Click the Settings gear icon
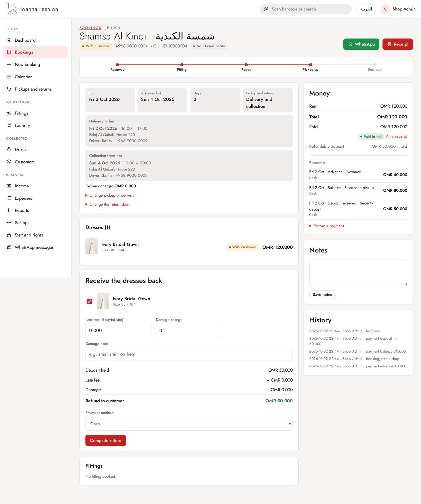Image resolution: width=421 pixels, height=504 pixels. [9, 223]
